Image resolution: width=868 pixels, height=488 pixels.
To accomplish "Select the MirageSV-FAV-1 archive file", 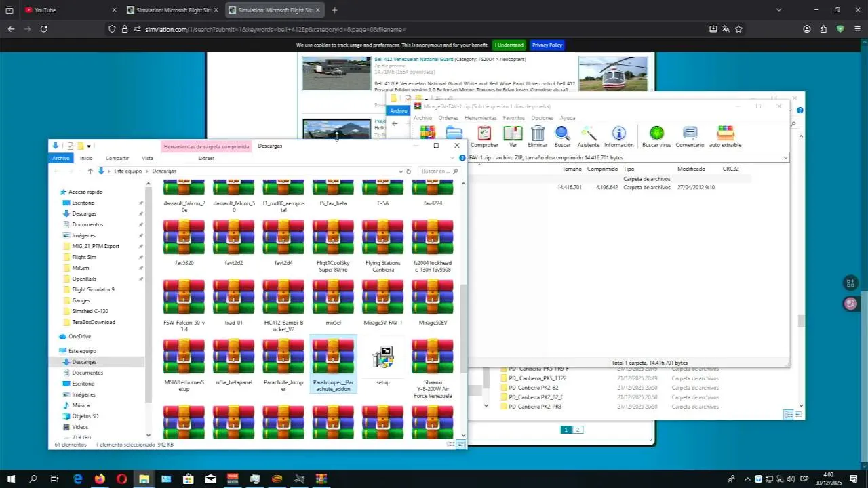I will (x=383, y=303).
